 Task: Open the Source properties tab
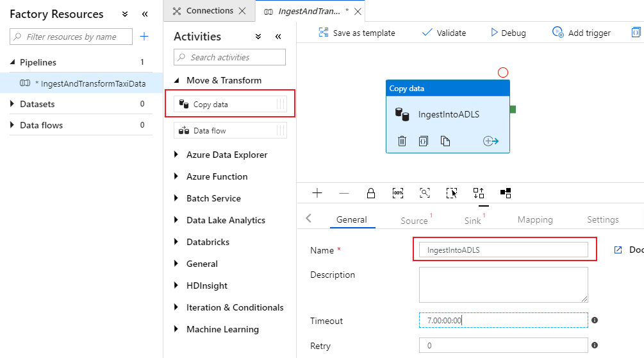[x=414, y=220]
